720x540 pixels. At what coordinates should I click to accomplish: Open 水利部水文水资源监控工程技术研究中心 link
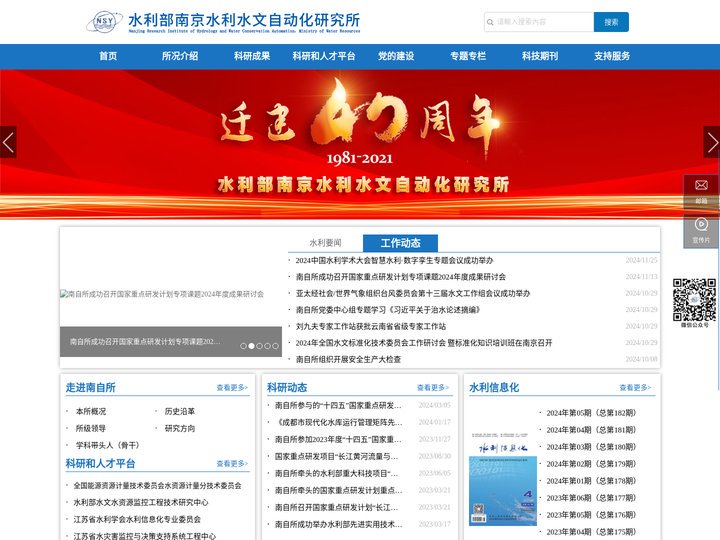click(141, 502)
